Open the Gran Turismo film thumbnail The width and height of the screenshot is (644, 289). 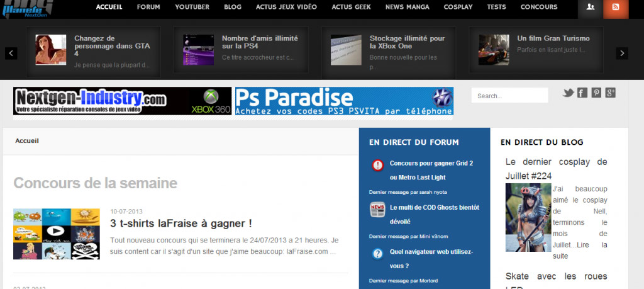coord(494,50)
